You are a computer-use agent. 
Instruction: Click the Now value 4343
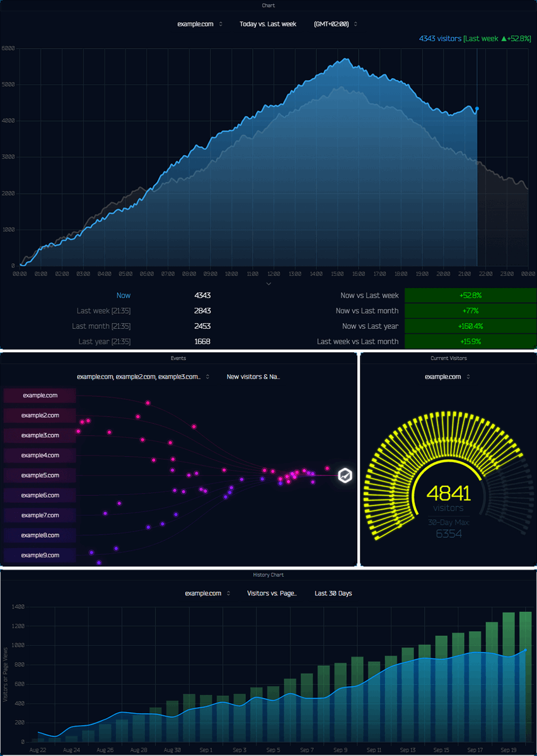tap(202, 295)
